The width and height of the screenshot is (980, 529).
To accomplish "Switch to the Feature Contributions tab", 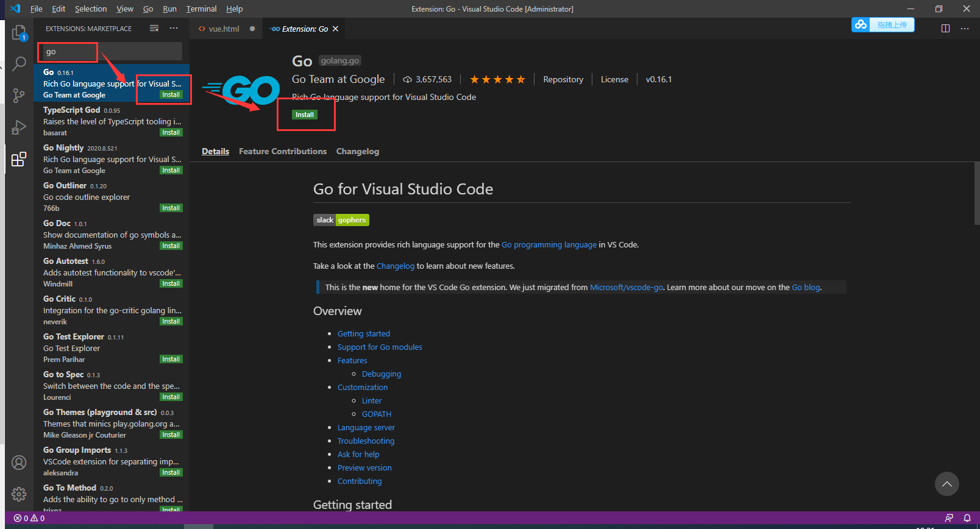I will pyautogui.click(x=282, y=151).
